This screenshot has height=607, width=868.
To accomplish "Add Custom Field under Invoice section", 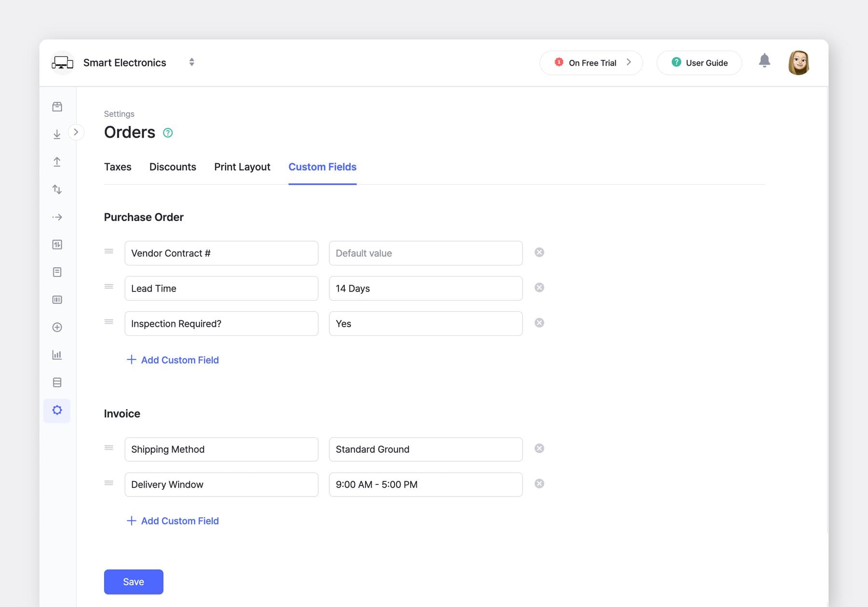I will click(x=173, y=521).
